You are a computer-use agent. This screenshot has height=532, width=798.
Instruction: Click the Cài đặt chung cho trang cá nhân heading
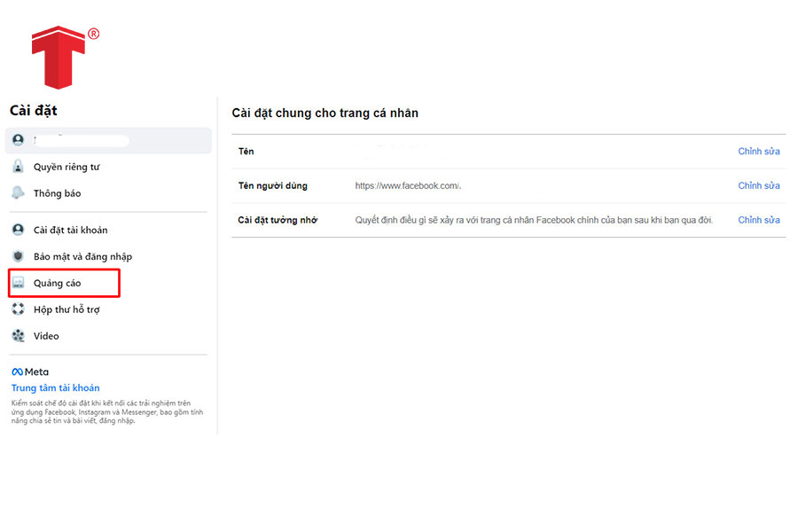point(325,113)
